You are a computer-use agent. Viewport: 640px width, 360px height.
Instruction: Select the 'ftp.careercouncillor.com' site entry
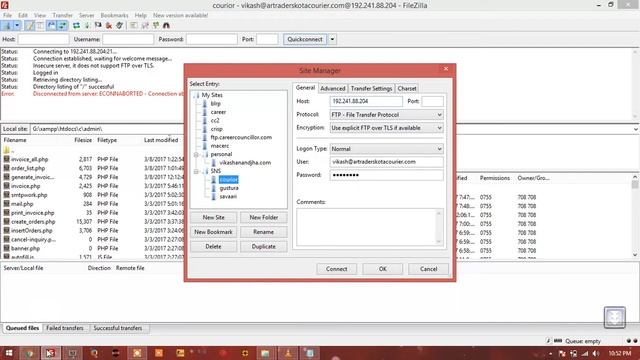[241, 137]
